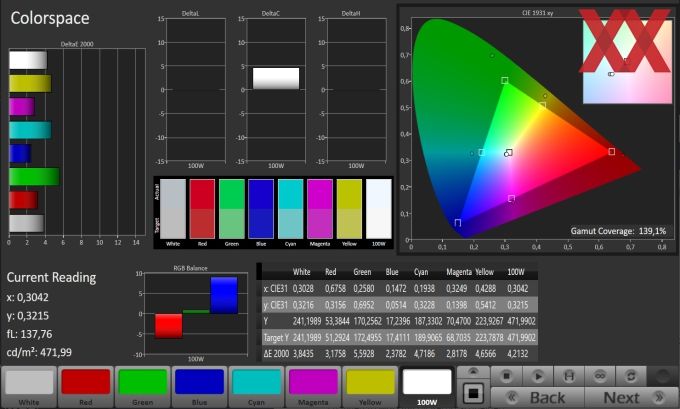Enable continuous reading with the infinity icon

tap(600, 376)
